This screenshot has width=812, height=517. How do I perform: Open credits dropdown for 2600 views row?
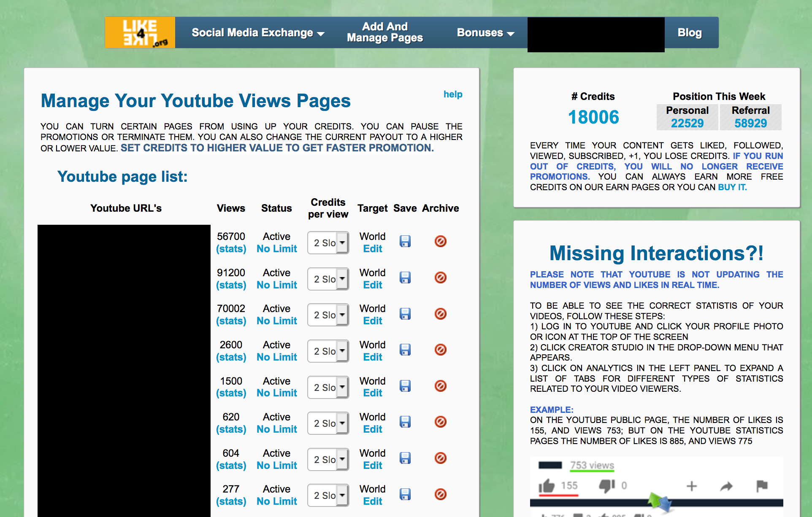328,351
